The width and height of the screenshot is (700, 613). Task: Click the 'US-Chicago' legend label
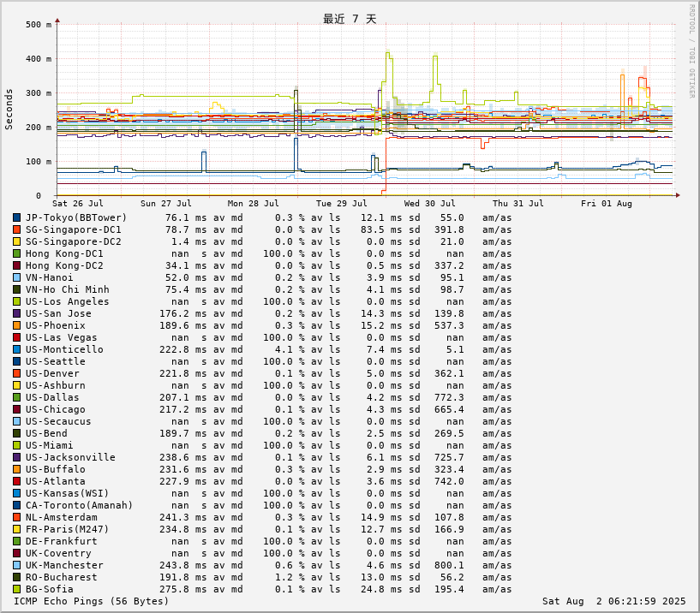[x=56, y=409]
